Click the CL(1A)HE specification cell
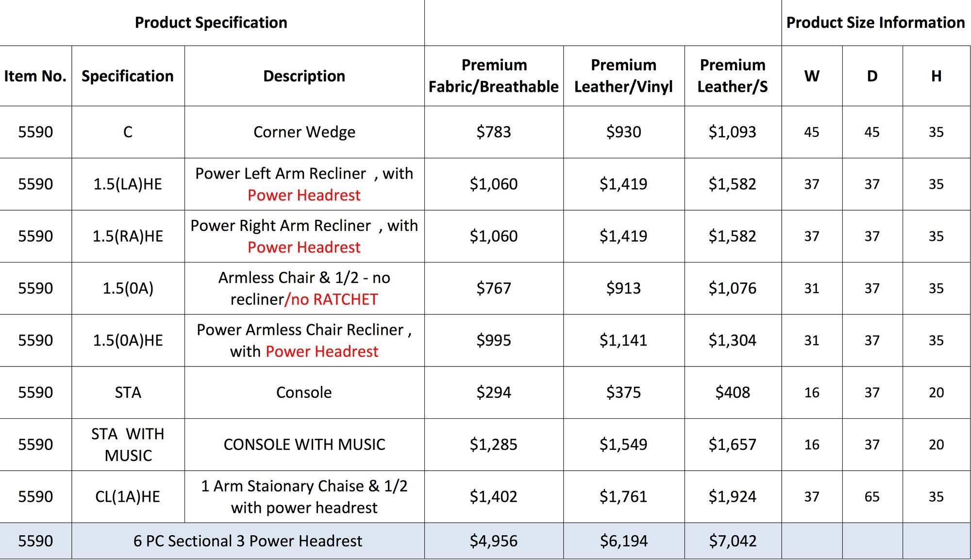This screenshot has height=560, width=971. (x=128, y=496)
